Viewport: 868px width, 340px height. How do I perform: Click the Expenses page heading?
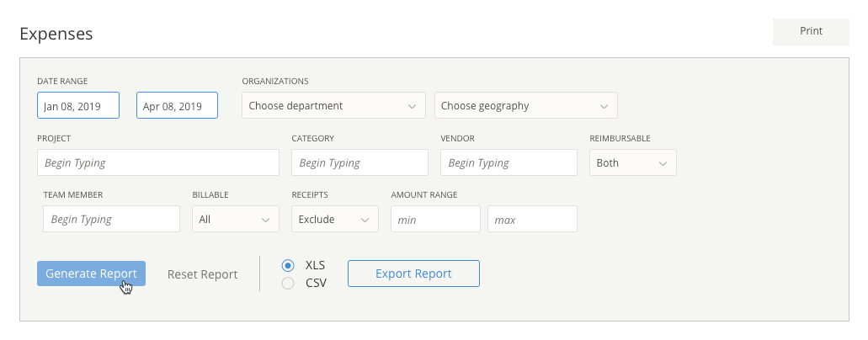(x=56, y=34)
